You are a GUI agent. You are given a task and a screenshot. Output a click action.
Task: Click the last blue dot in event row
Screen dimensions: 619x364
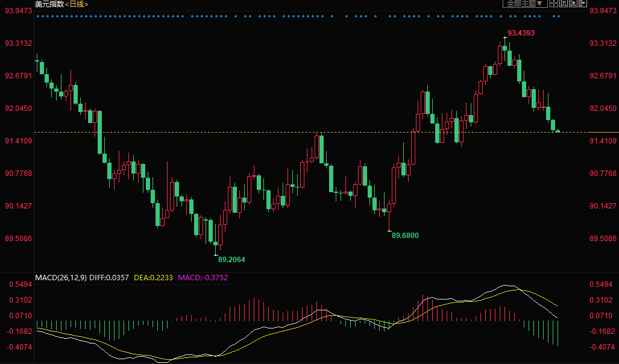pos(559,16)
